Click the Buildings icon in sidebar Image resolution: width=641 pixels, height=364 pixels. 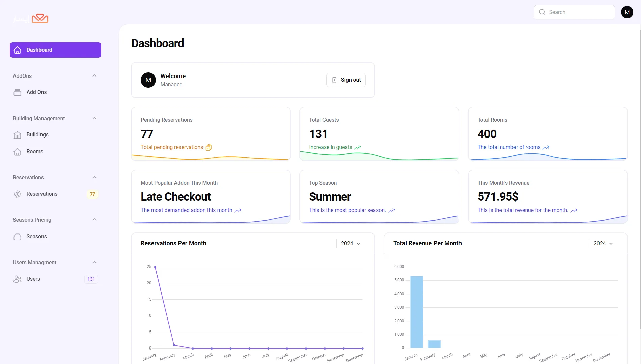pos(17,135)
